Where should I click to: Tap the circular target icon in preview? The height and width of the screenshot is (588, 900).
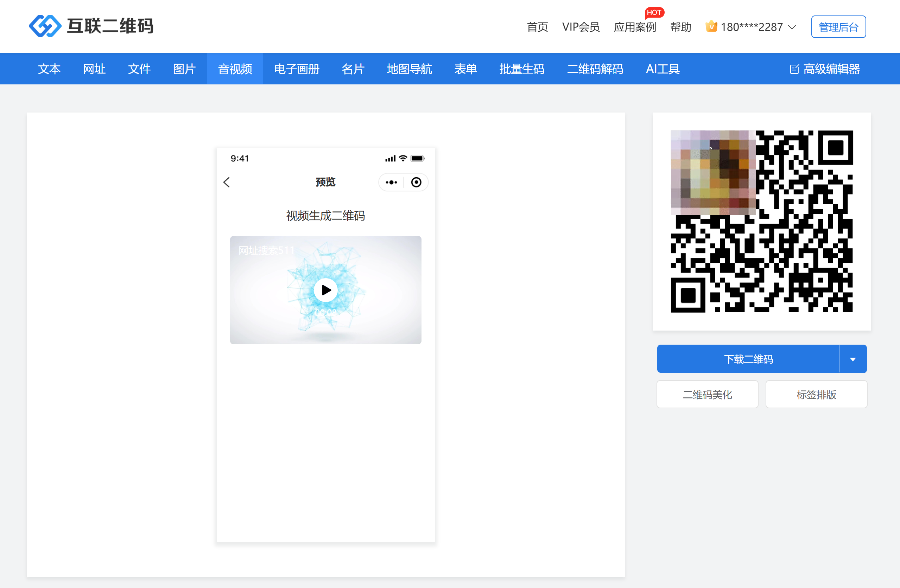416,183
